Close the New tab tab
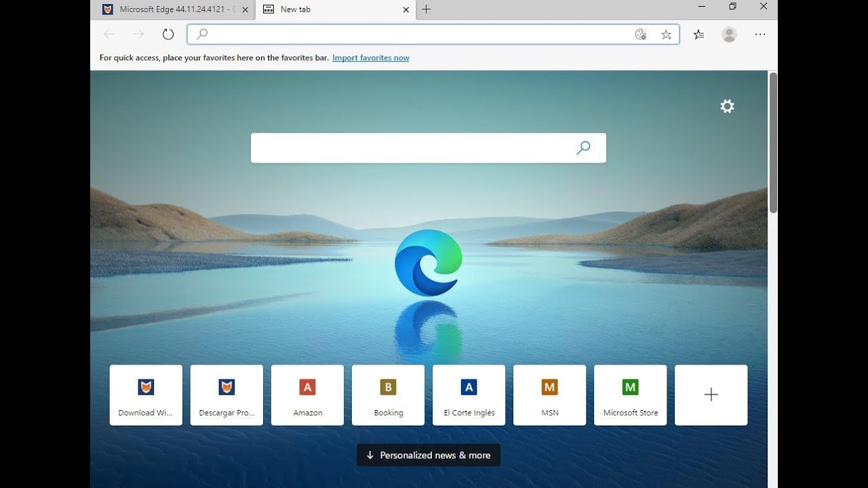Viewport: 868px width, 488px height. [406, 9]
